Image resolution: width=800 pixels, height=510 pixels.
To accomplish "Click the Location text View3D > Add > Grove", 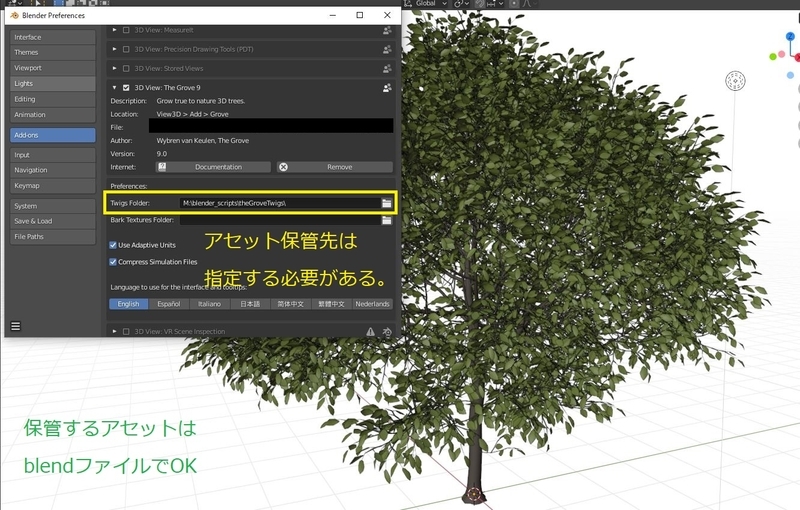I will tap(192, 114).
